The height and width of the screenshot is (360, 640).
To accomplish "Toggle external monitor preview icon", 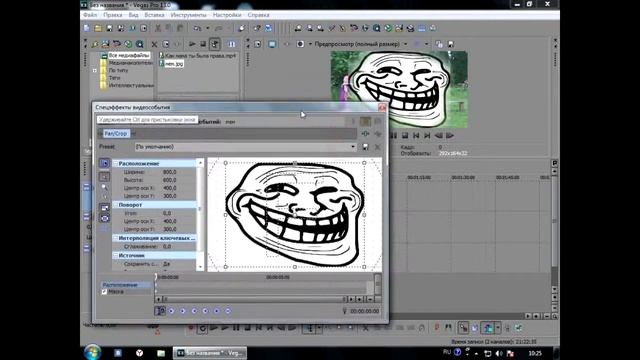I will (x=272, y=44).
